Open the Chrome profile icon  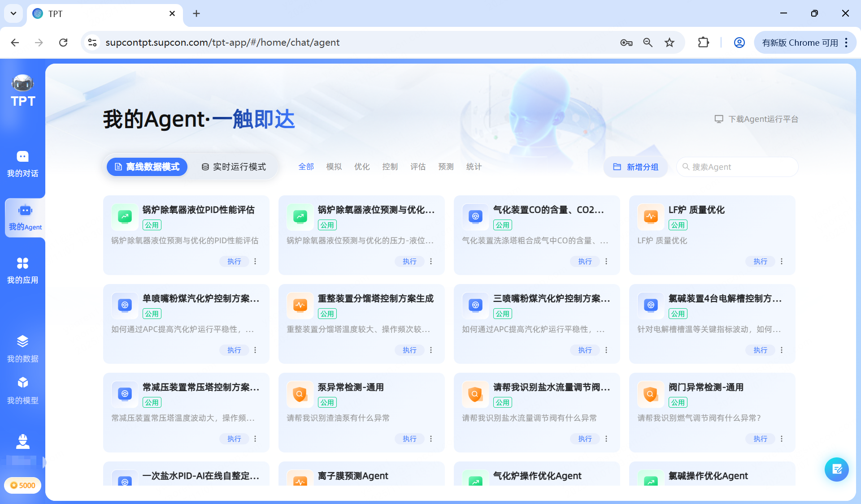click(x=739, y=42)
